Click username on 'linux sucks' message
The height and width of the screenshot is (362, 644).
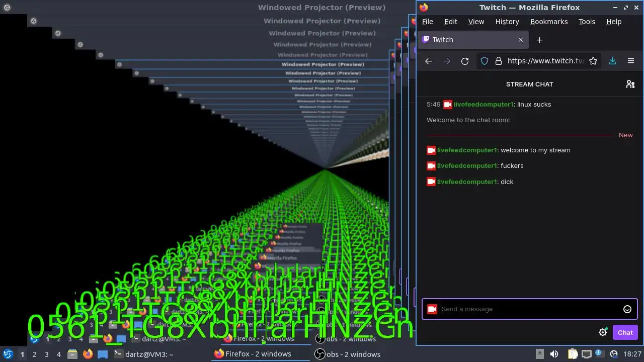point(484,105)
